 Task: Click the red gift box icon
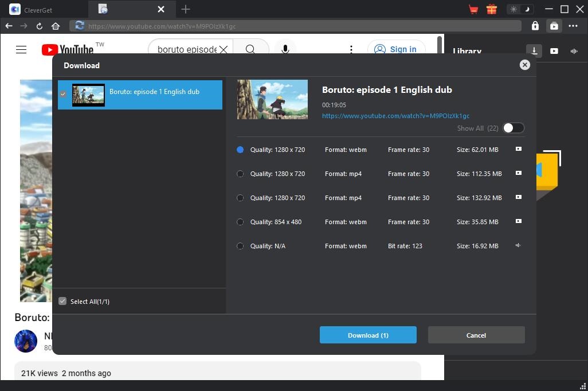point(491,9)
